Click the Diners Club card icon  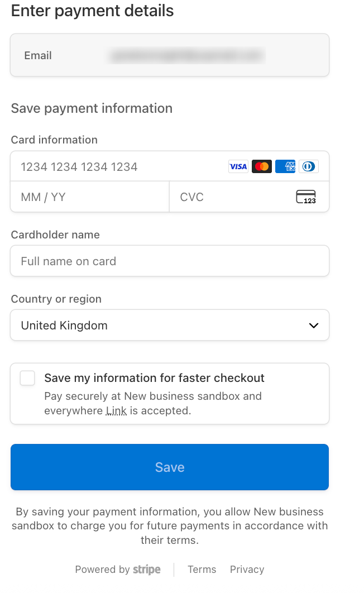pyautogui.click(x=309, y=166)
